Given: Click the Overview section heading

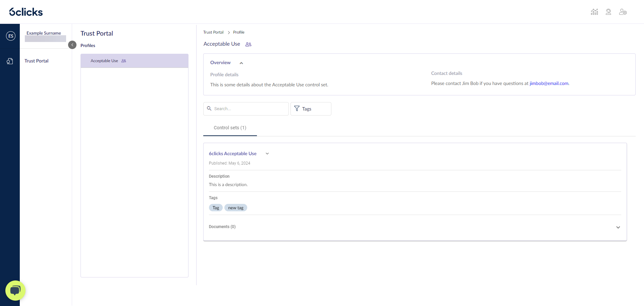Looking at the screenshot, I should point(220,62).
